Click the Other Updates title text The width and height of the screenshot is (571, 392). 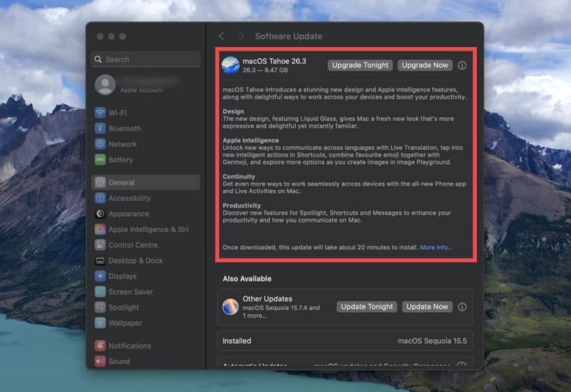[x=267, y=298]
